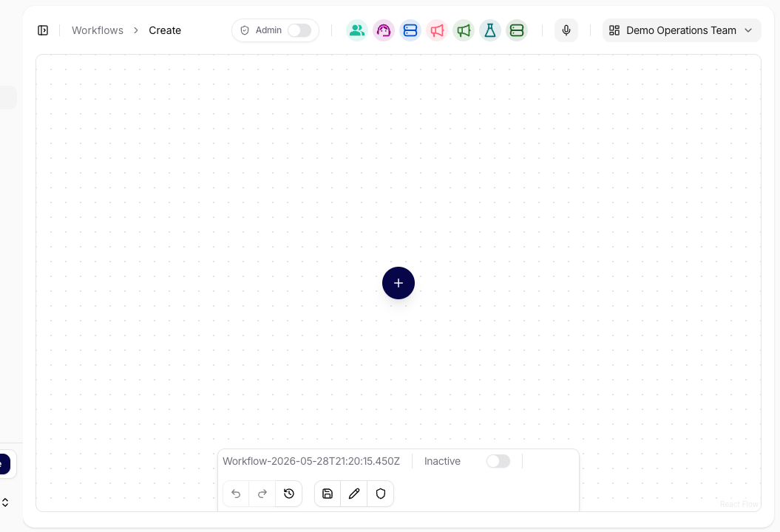Viewport: 780px width, 532px height.
Task: Click the React Flow attribution link
Action: click(x=739, y=504)
